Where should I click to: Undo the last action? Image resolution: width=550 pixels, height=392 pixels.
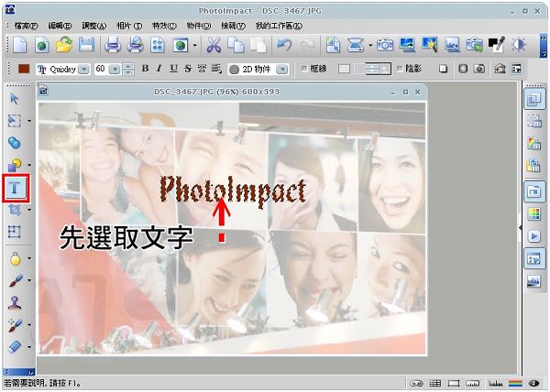click(x=284, y=45)
